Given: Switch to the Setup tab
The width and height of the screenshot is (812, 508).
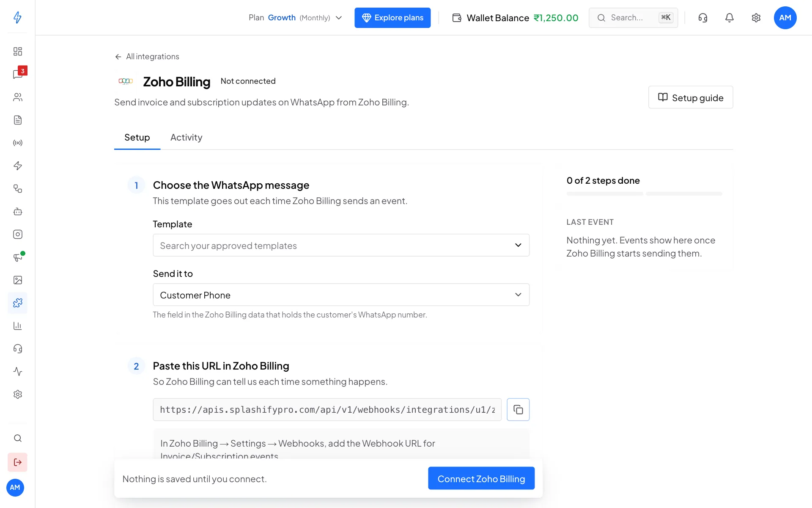Looking at the screenshot, I should coord(137,138).
